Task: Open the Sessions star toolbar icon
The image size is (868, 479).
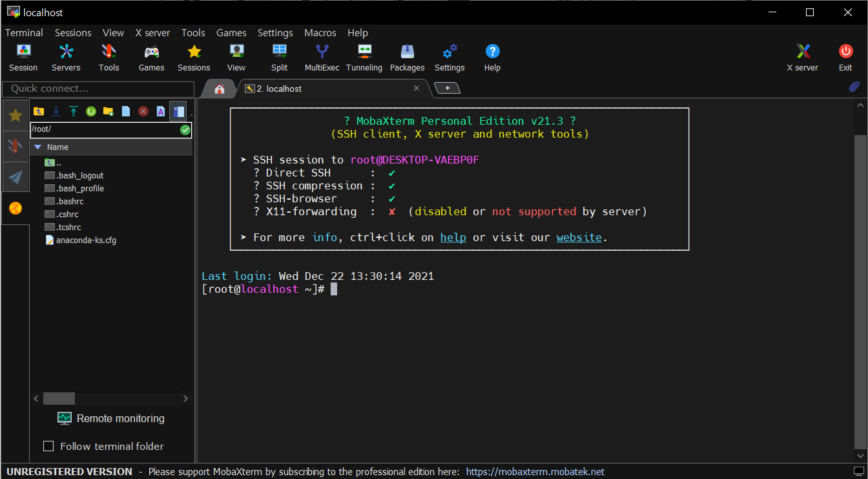Action: [x=194, y=58]
